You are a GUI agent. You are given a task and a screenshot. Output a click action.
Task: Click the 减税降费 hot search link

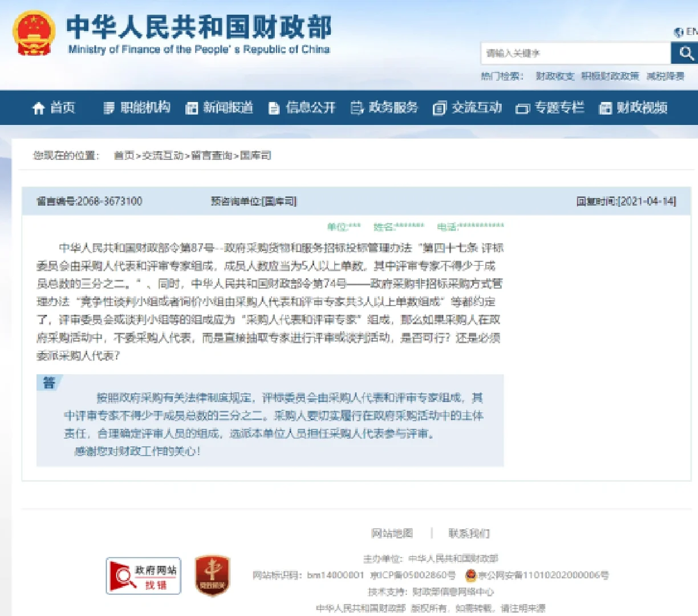[x=665, y=76]
